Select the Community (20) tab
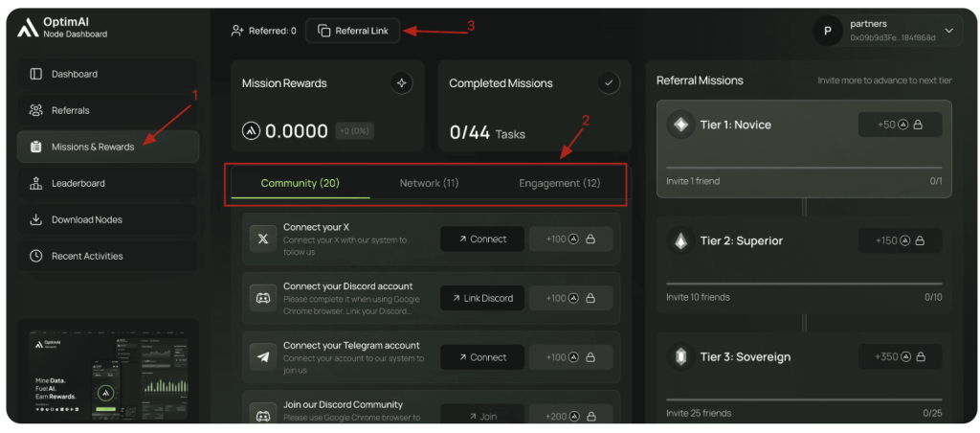Image resolution: width=980 pixels, height=433 pixels. (300, 183)
